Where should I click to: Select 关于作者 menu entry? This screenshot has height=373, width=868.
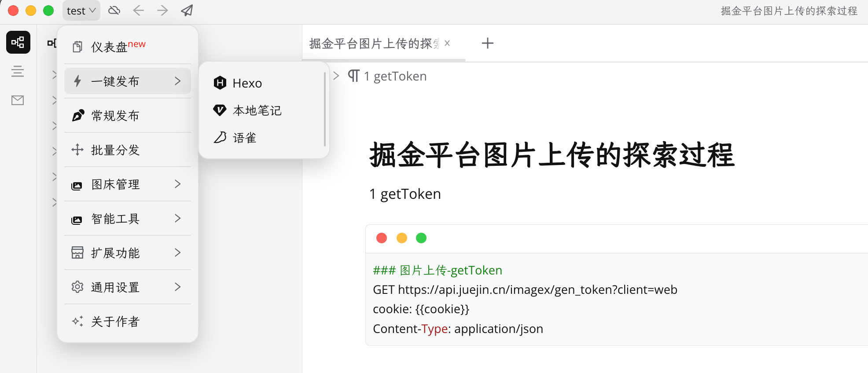128,321
